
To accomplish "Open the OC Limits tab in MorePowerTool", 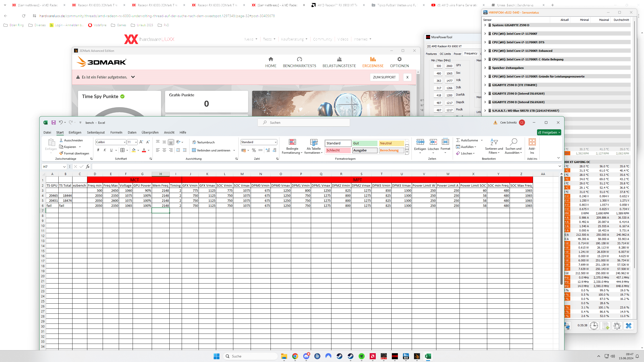I will pos(445,54).
